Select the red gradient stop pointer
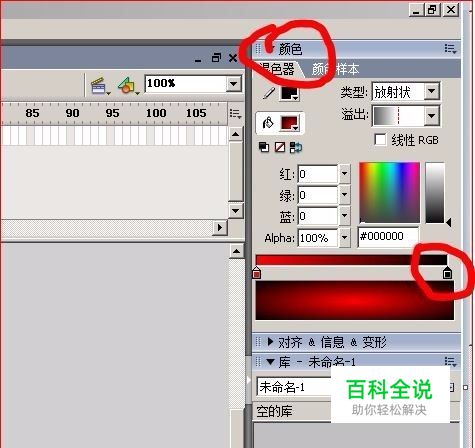Image resolution: width=475 pixels, height=448 pixels. point(256,273)
